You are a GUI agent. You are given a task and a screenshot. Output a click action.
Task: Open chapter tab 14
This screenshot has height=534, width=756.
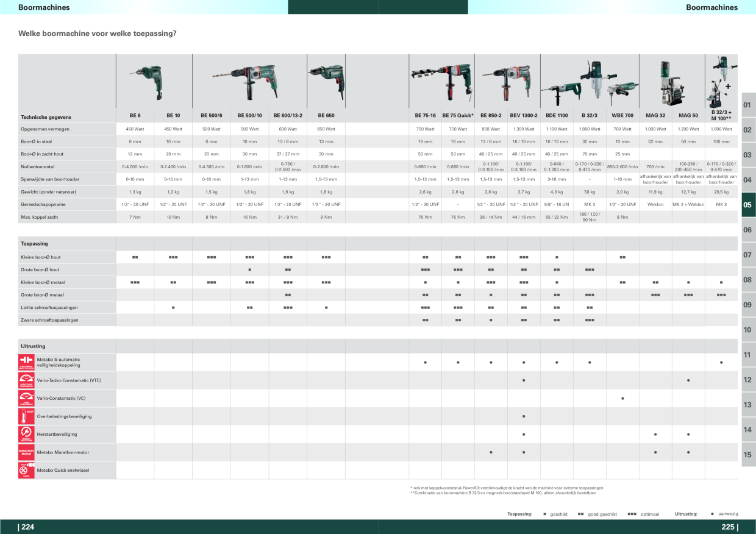(x=749, y=430)
